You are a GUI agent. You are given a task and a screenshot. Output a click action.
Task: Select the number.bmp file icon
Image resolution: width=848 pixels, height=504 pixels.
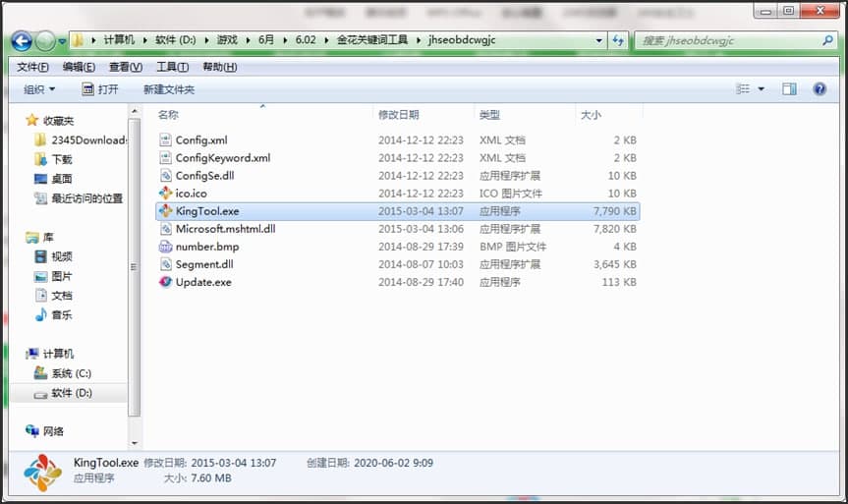[165, 247]
